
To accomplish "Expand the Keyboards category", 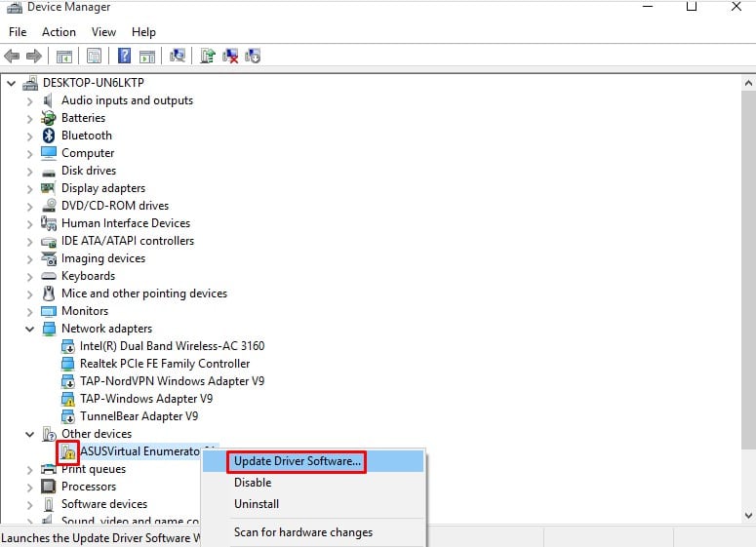I will click(x=30, y=276).
